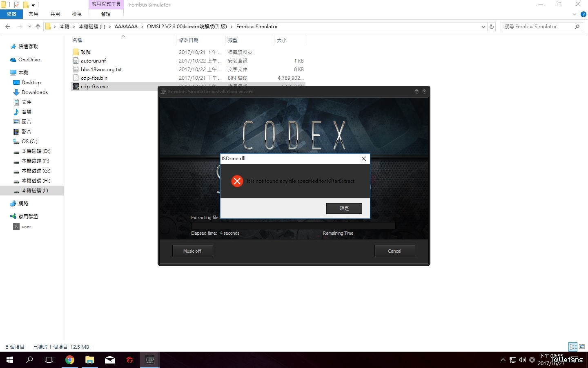This screenshot has height=368, width=588.
Task: Select the cdp-fbs.exe application icon
Action: pos(76,87)
